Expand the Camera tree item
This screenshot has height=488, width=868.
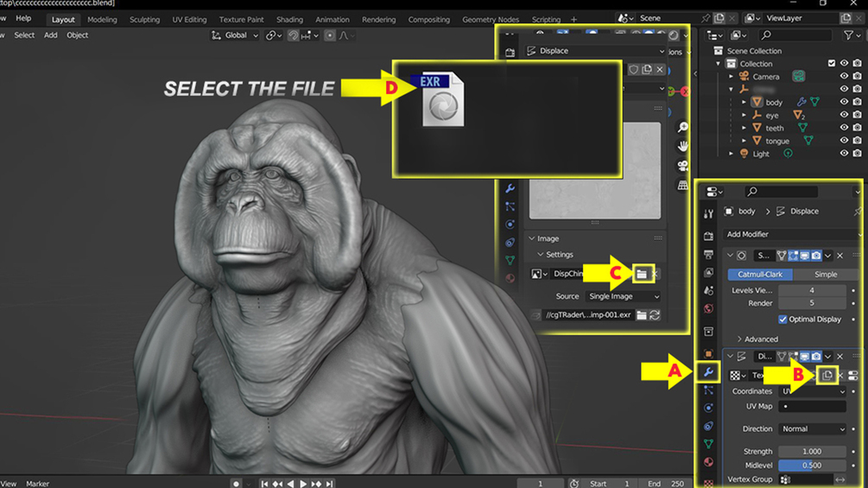pyautogui.click(x=731, y=76)
